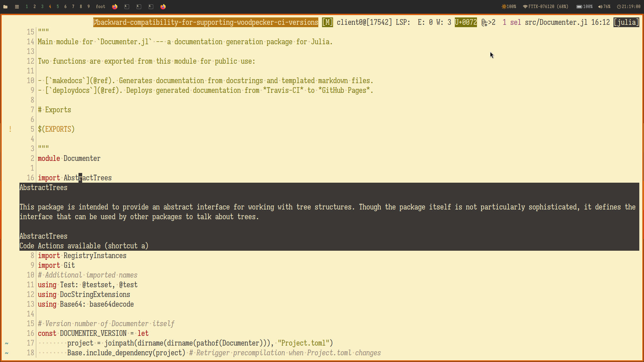
Task: Click the [M] modified indicator
Action: point(327,22)
